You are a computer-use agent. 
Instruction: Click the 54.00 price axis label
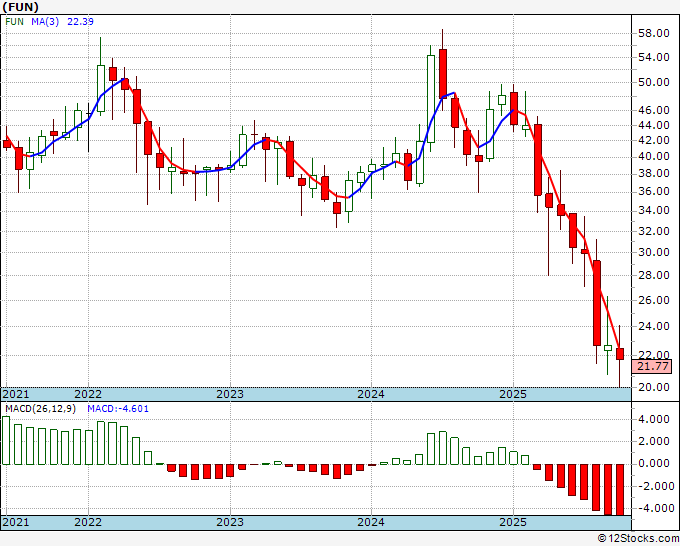pos(654,57)
